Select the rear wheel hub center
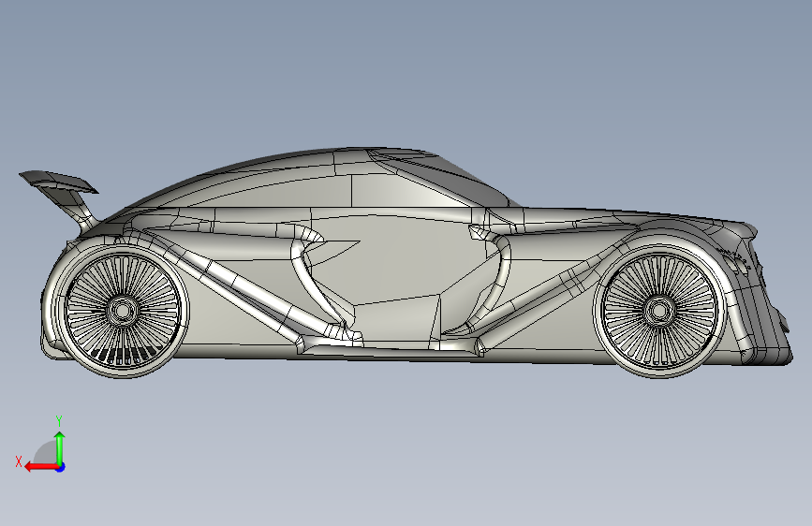 click(x=122, y=311)
